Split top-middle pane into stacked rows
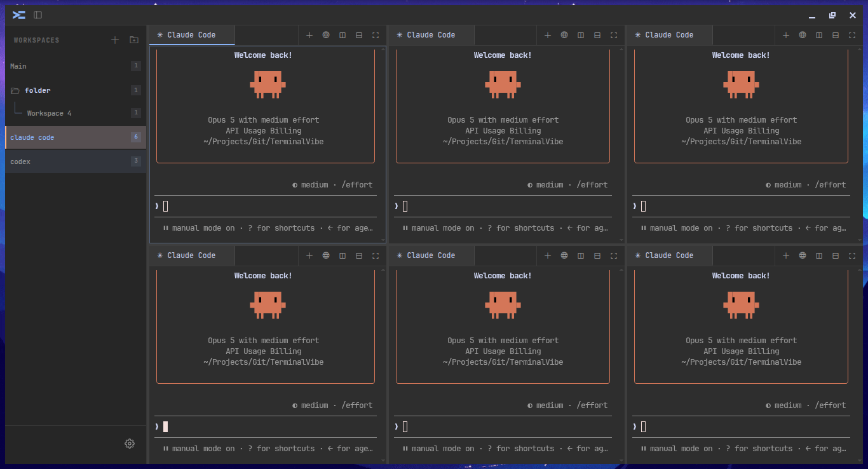Viewport: 868px width, 469px height. [597, 35]
